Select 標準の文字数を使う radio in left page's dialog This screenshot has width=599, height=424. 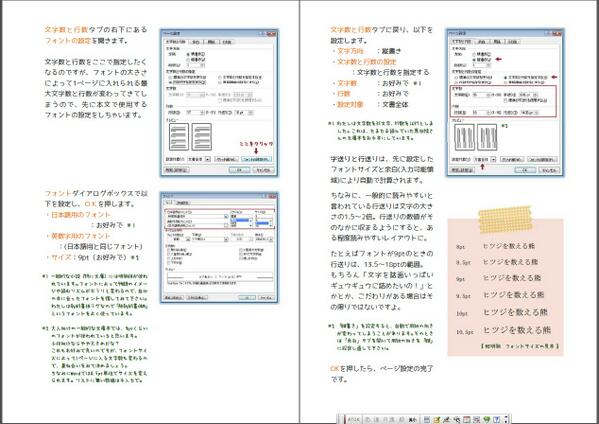(188, 77)
